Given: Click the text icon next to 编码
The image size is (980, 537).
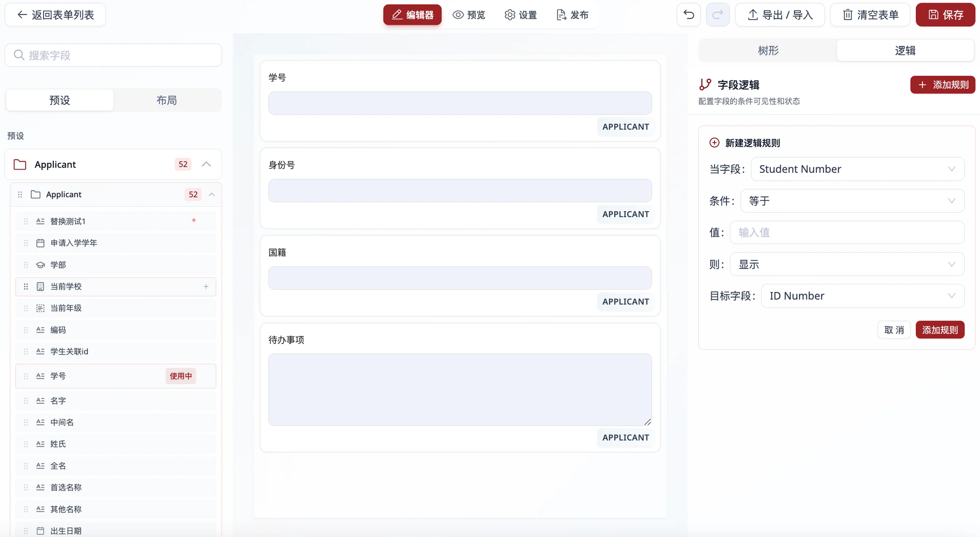Looking at the screenshot, I should 41,330.
